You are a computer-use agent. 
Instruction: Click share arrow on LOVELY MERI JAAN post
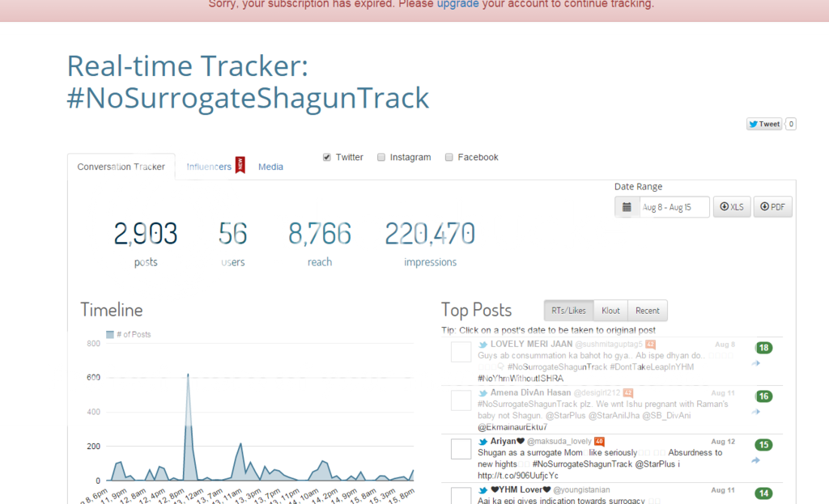click(755, 363)
